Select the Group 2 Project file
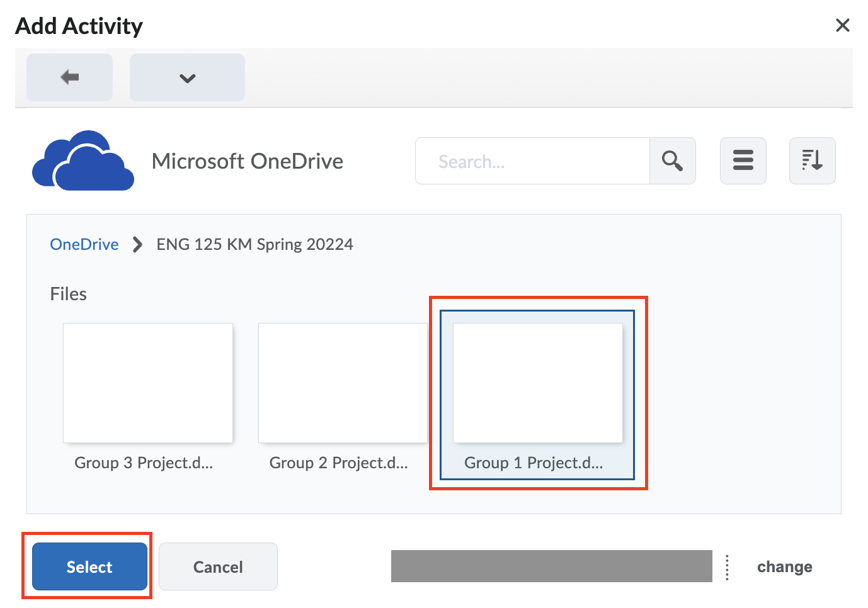This screenshot has width=868, height=608. pos(343,383)
